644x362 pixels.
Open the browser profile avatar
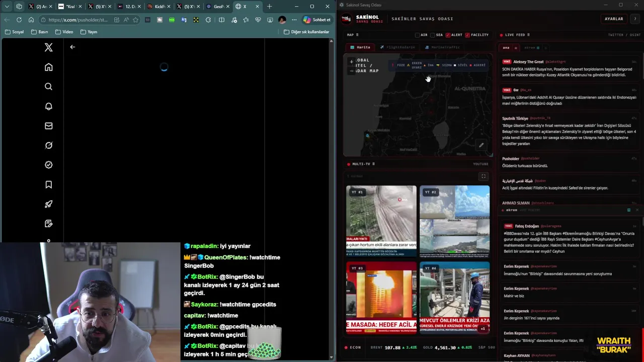click(282, 20)
